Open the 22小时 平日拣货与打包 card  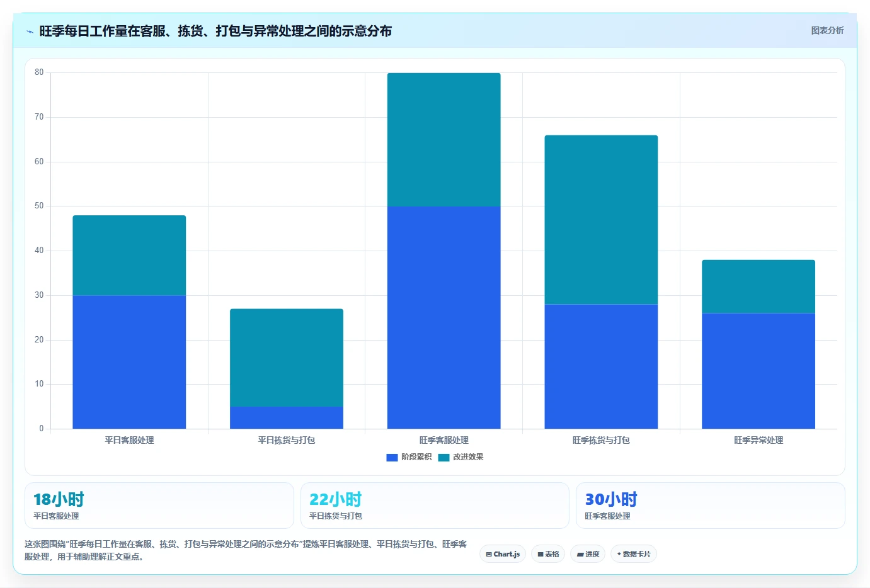point(435,506)
